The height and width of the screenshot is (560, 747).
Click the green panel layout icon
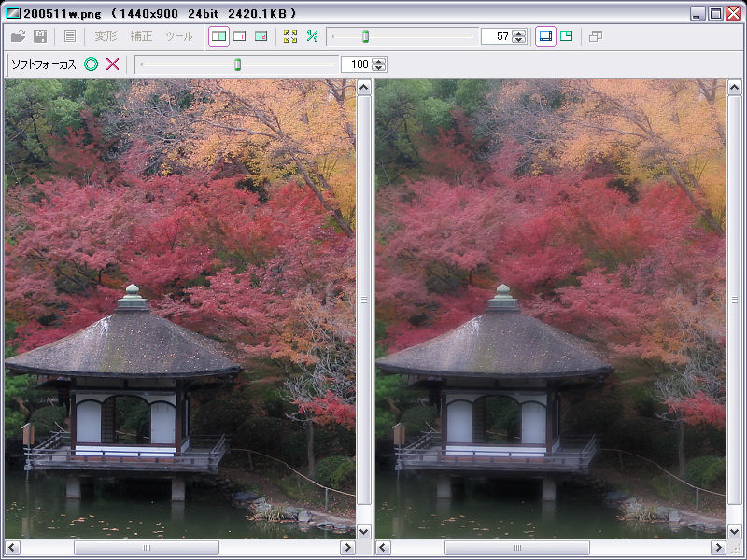(567, 36)
